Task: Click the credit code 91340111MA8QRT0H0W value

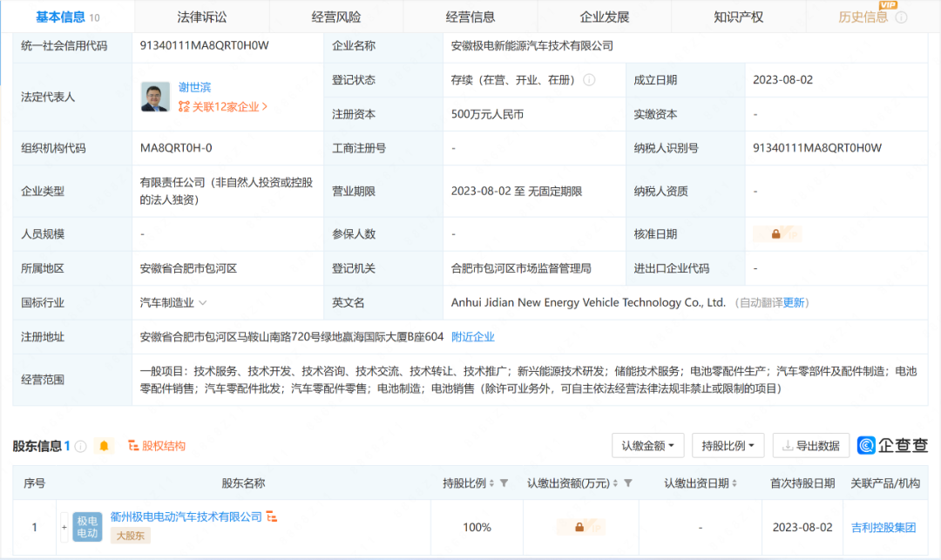Action: point(205,45)
